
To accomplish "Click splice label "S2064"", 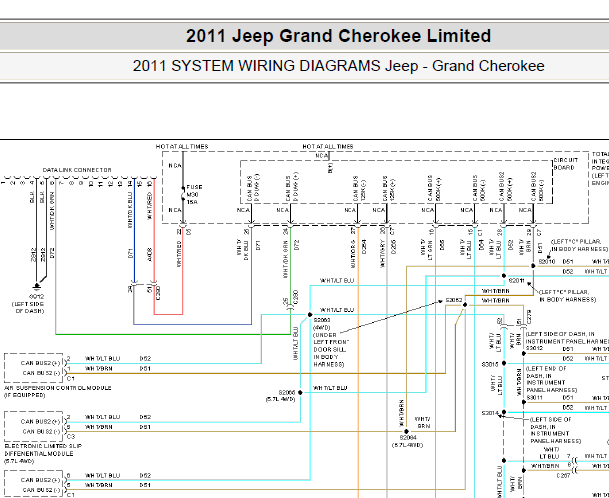I will click(407, 437).
